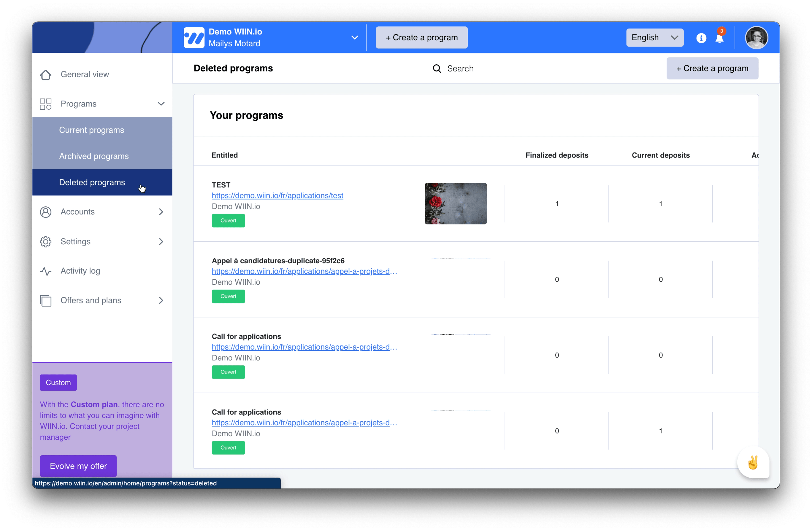Click Ouvert status badge for TEST
The width and height of the screenshot is (812, 531).
click(x=228, y=221)
